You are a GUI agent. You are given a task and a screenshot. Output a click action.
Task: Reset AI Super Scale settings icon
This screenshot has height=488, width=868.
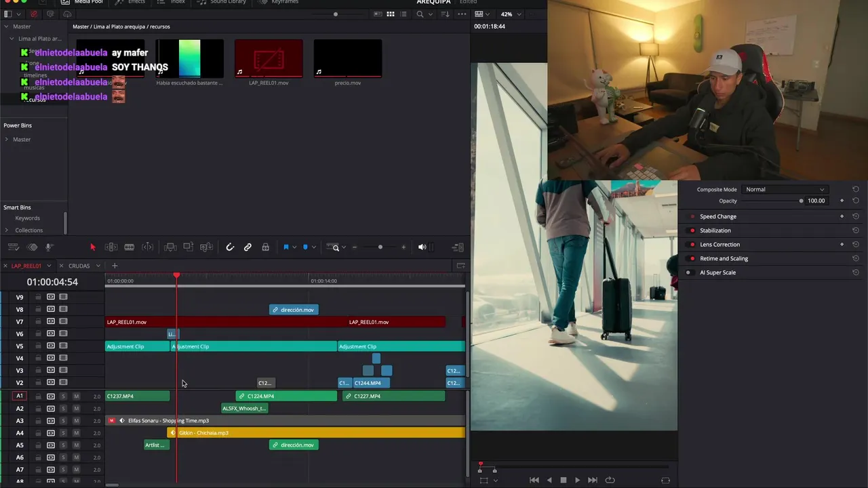pos(856,272)
